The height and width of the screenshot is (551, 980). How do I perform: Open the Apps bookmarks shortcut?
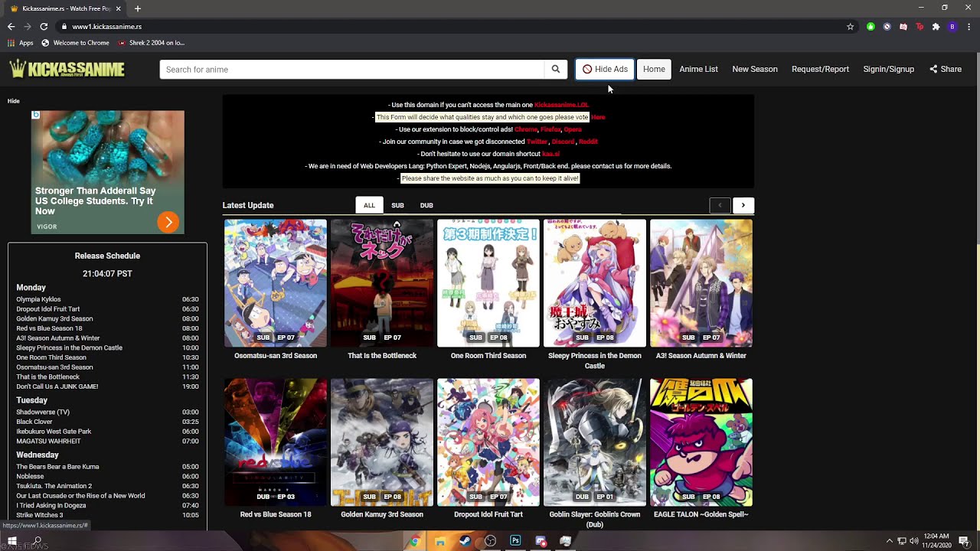click(21, 43)
